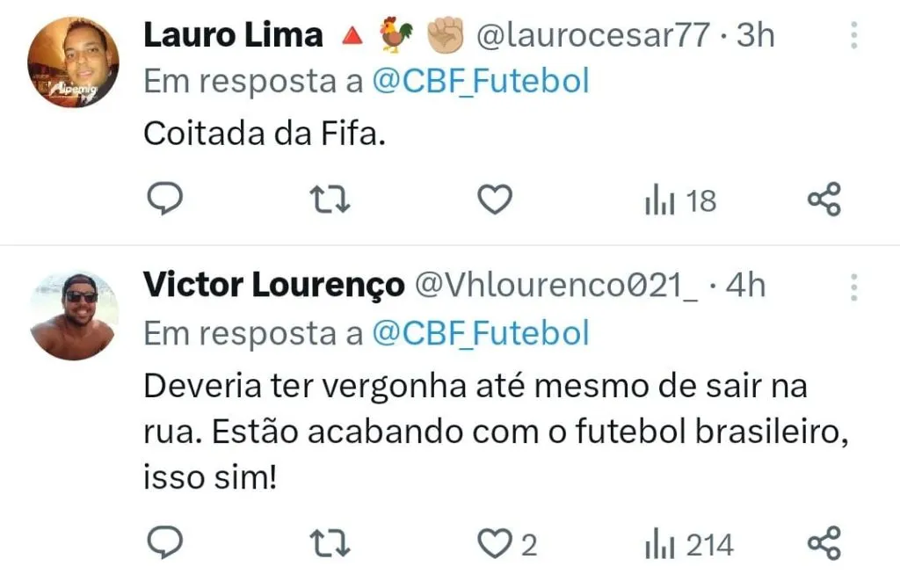Open more options for Lauro Lima's tweet
Image resolution: width=900 pixels, height=588 pixels.
(x=854, y=35)
